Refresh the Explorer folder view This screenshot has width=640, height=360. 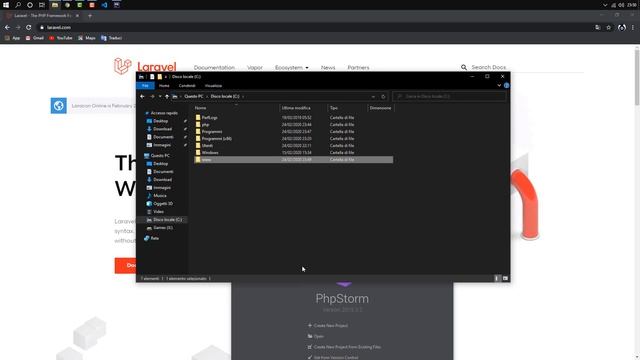[383, 97]
